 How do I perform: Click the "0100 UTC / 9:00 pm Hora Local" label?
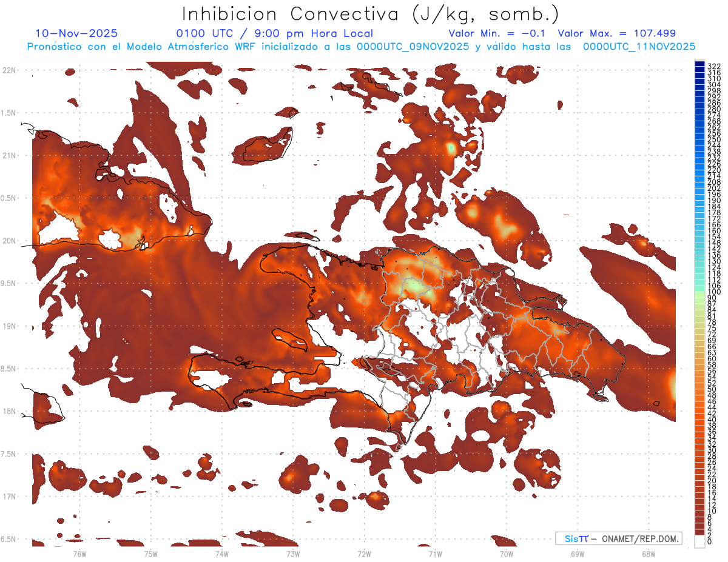tap(274, 33)
